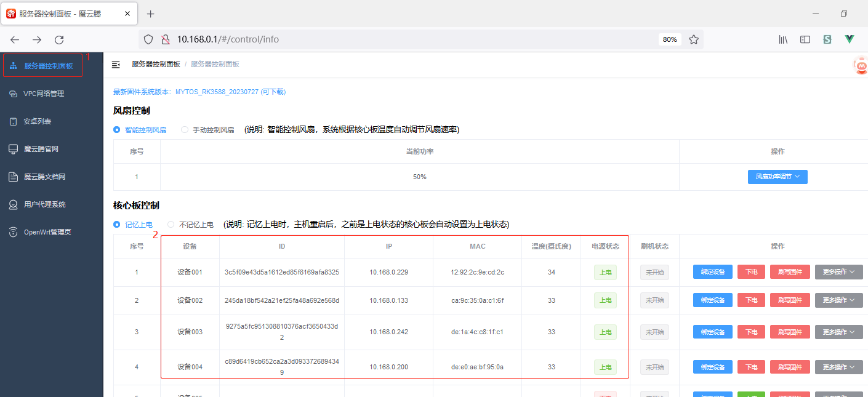Choose 不记忆上电 radio option

coord(172,225)
